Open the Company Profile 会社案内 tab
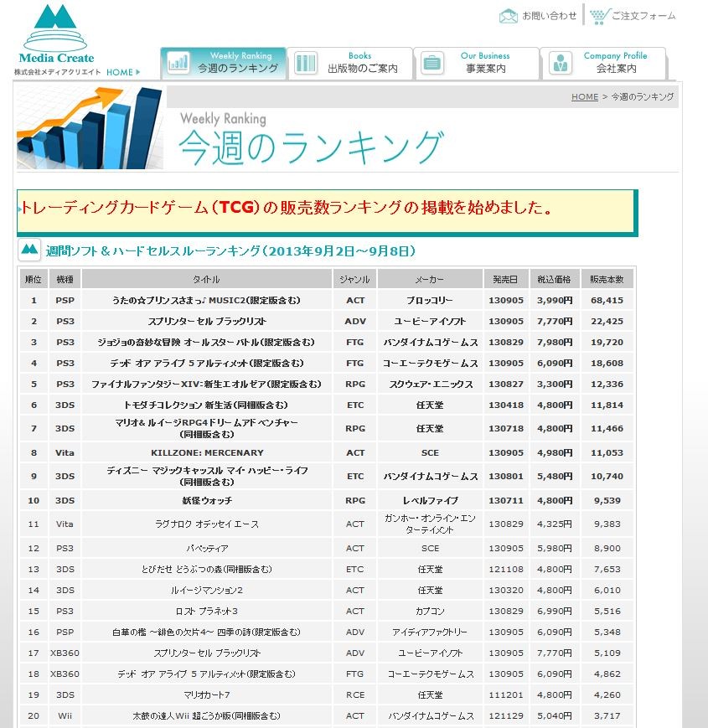The height and width of the screenshot is (728, 708). pos(604,63)
